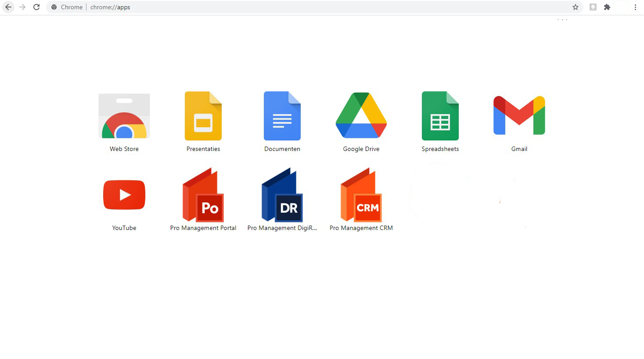This screenshot has width=644, height=359.
Task: Click the chrome://apps address bar
Action: pyautogui.click(x=315, y=7)
